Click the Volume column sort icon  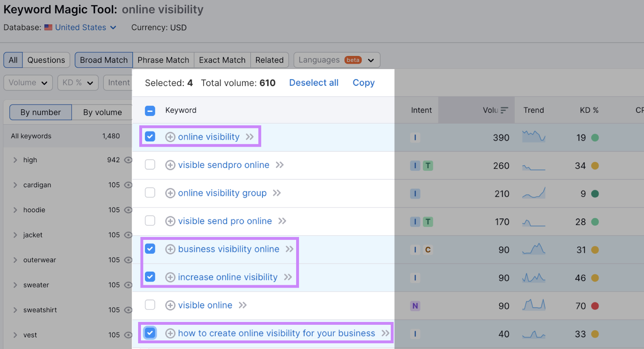[504, 110]
